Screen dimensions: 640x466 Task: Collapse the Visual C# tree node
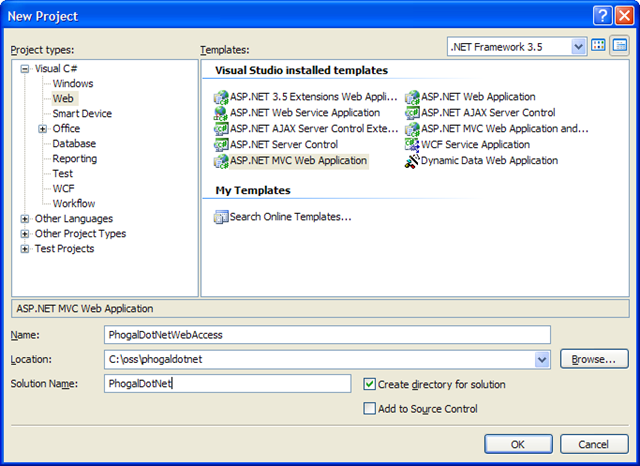pyautogui.click(x=25, y=69)
